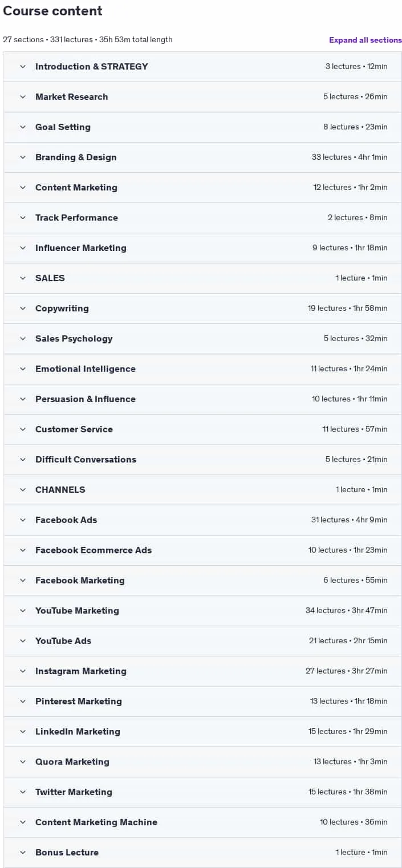Click the SALES section chevron icon
This screenshot has height=868, width=402.
tap(23, 278)
